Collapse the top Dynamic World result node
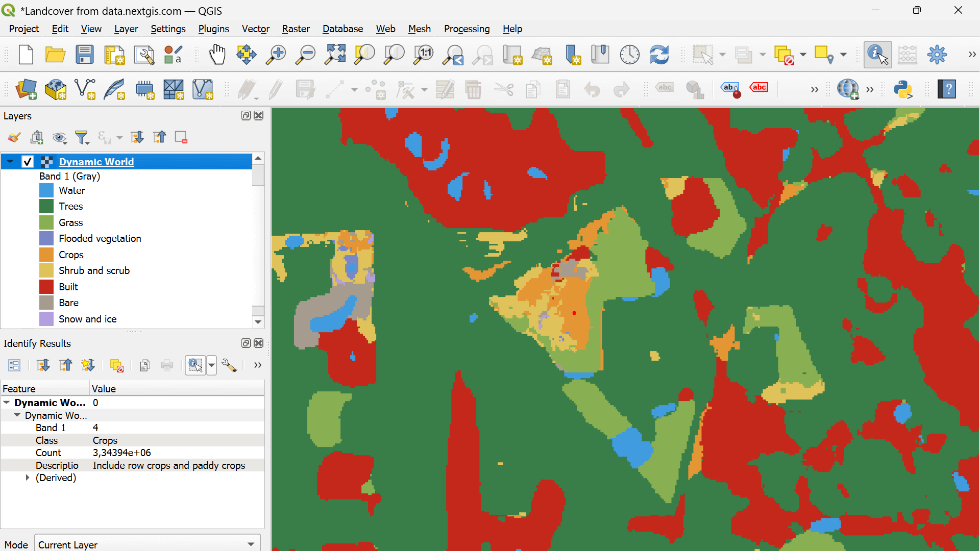The height and width of the screenshot is (551, 980). point(7,403)
